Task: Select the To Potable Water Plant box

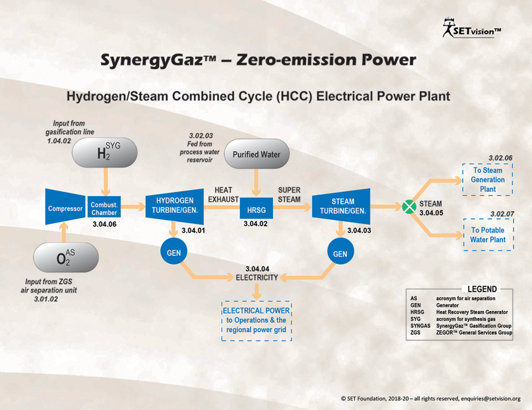Action: pos(488,235)
